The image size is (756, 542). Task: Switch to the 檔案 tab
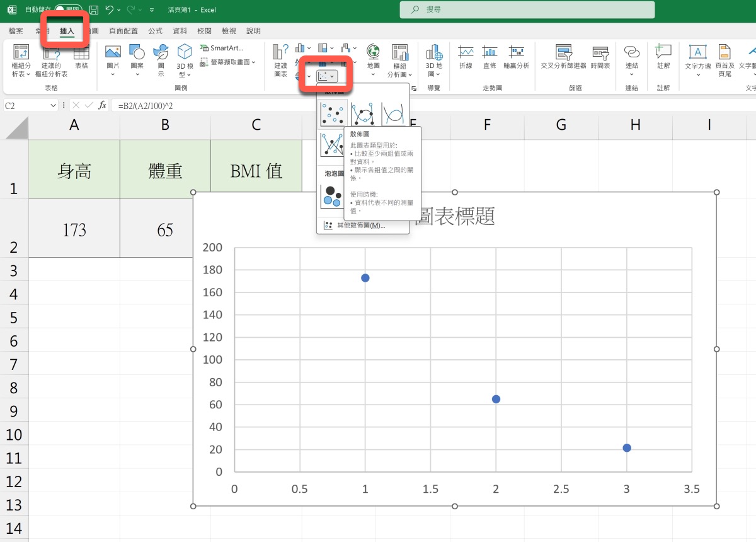[16, 31]
